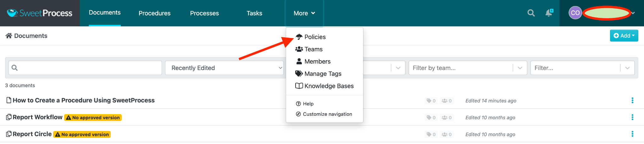
Task: Open the rightmost Filter... dropdown
Action: click(582, 68)
